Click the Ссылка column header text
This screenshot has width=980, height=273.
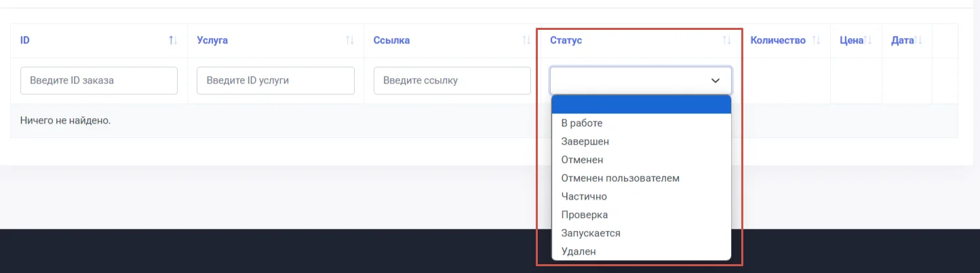391,41
